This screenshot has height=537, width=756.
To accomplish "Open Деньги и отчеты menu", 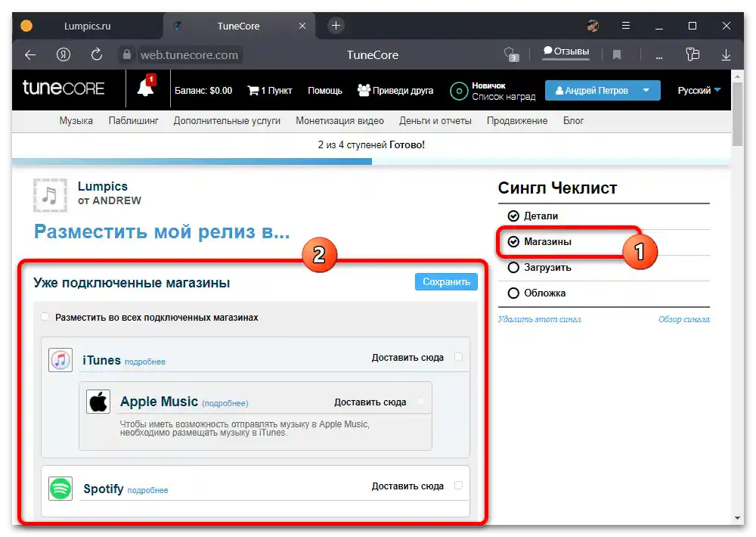I will coord(435,120).
